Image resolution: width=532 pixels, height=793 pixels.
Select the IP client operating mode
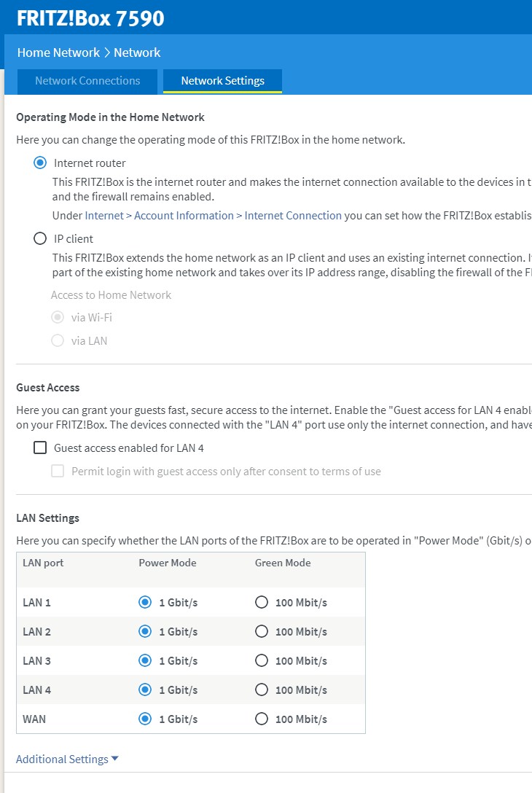(40, 238)
